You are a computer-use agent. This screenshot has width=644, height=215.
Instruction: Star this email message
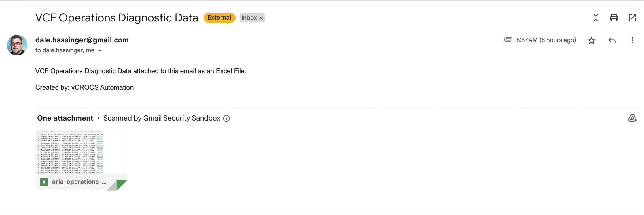[591, 40]
